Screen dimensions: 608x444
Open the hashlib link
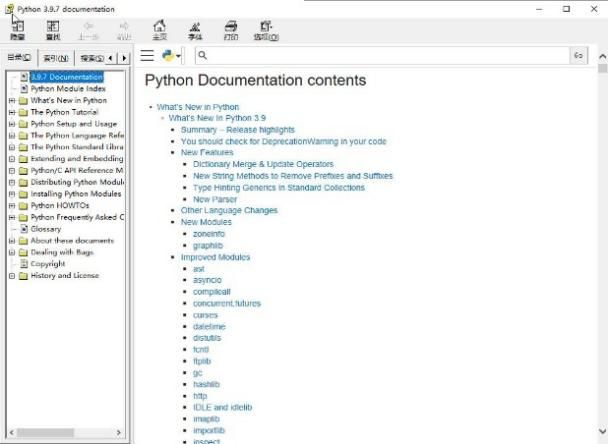coord(206,384)
